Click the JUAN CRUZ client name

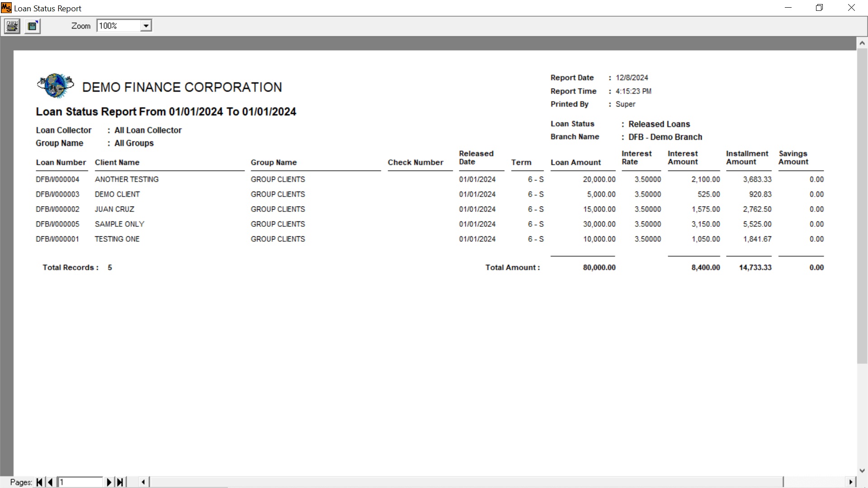tap(114, 209)
